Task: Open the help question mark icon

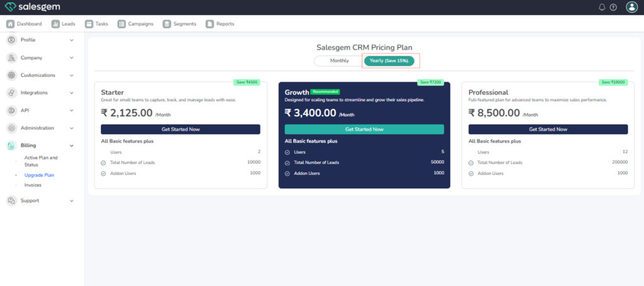Action: (613, 8)
